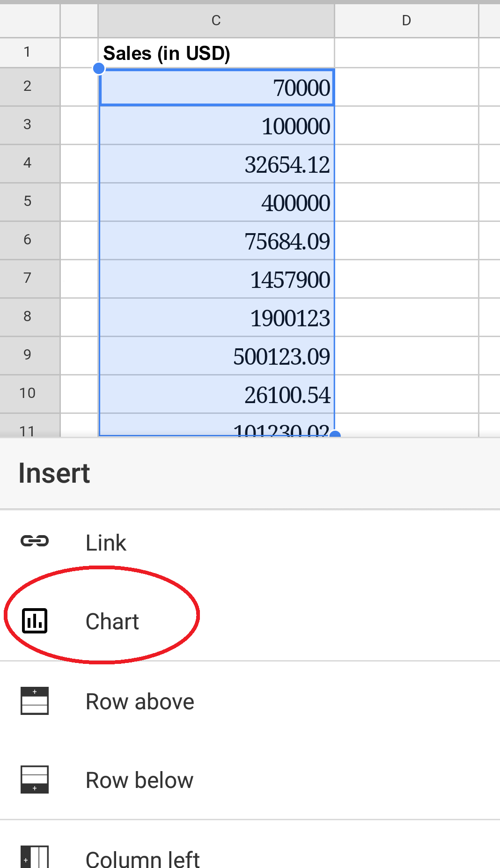
Task: Click the cell showing 32654.12
Action: [x=216, y=164]
